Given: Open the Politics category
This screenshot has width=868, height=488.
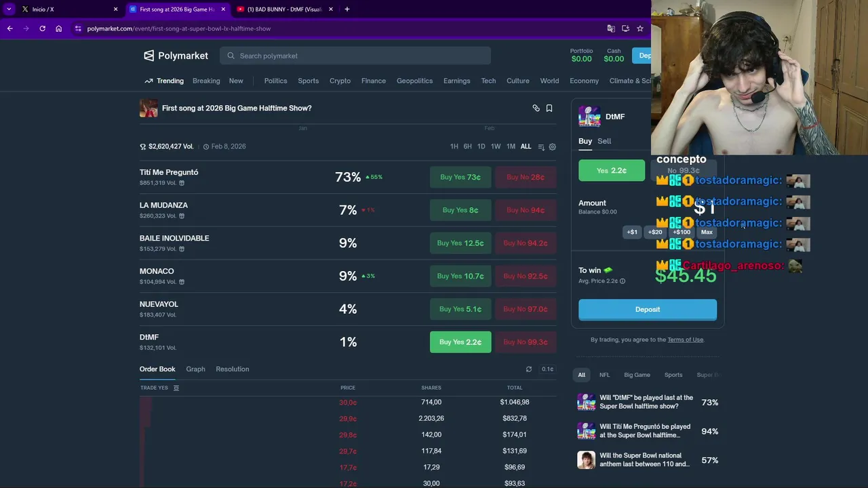Looking at the screenshot, I should (275, 81).
